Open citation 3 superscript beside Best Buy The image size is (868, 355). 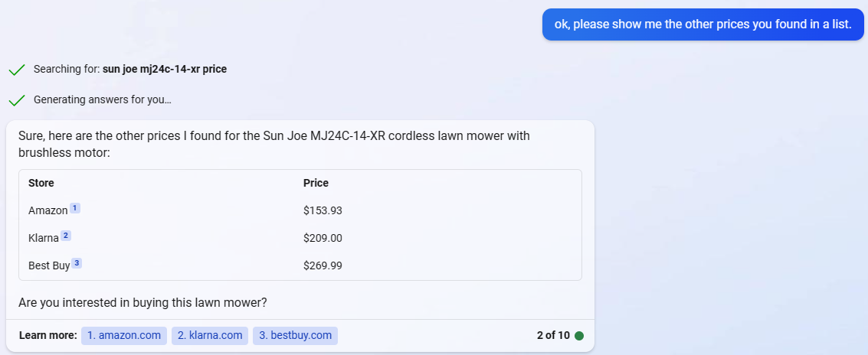pos(77,263)
